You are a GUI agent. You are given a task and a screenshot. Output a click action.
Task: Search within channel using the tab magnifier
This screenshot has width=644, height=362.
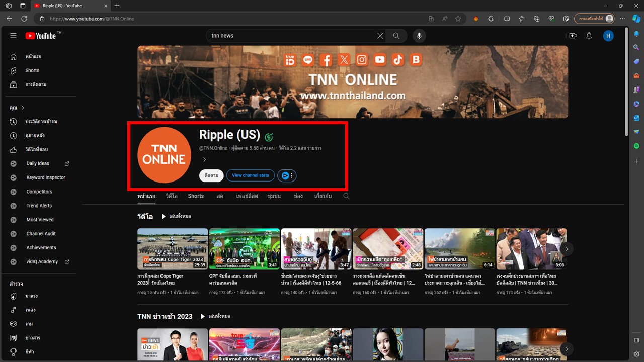(x=346, y=196)
